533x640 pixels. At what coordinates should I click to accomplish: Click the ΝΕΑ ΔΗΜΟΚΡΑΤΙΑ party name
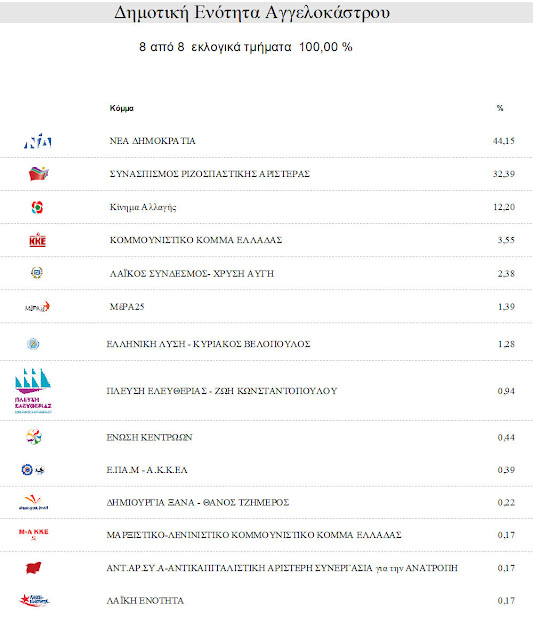[x=152, y=141]
